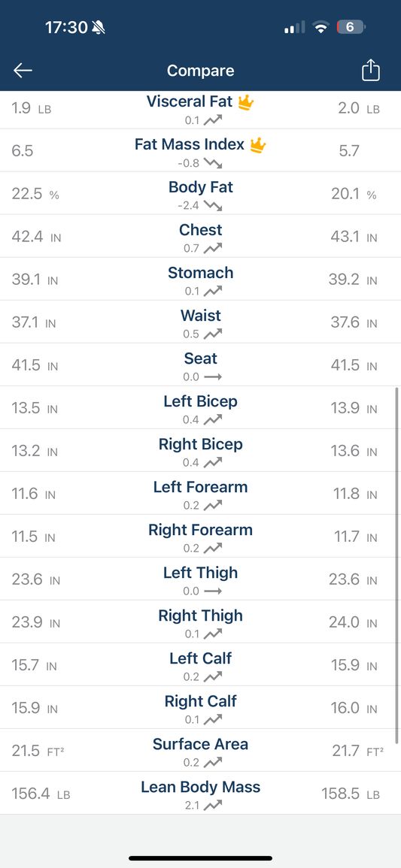Open the Right Forearm row
401x868 pixels.
(x=200, y=537)
